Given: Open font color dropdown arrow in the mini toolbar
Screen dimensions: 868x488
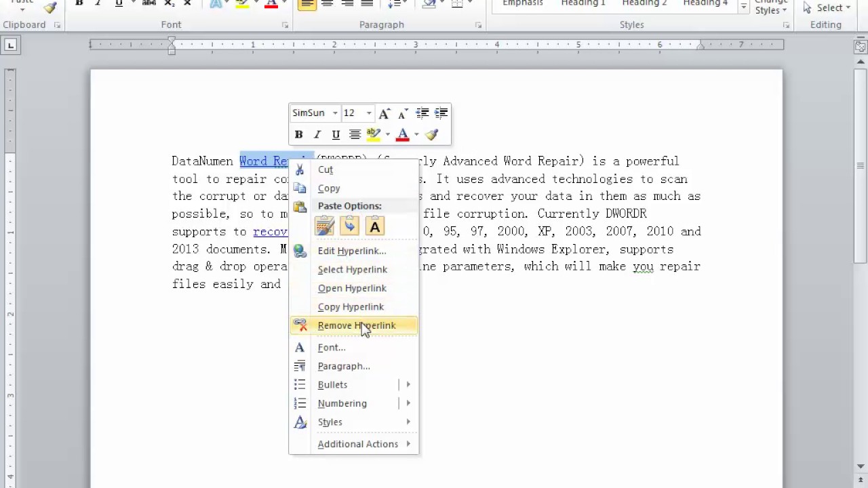Looking at the screenshot, I should pyautogui.click(x=416, y=134).
